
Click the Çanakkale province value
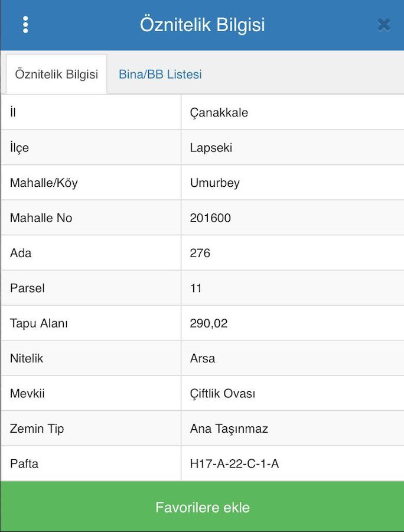(219, 112)
